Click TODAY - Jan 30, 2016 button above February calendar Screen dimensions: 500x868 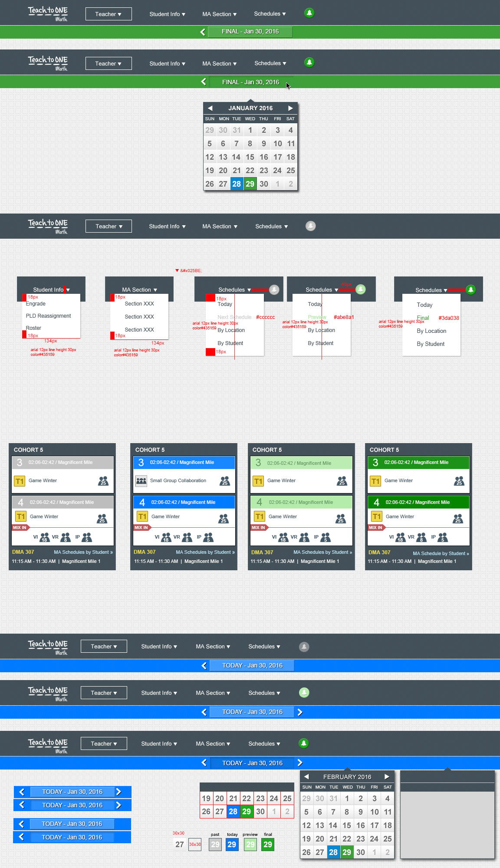coord(252,763)
